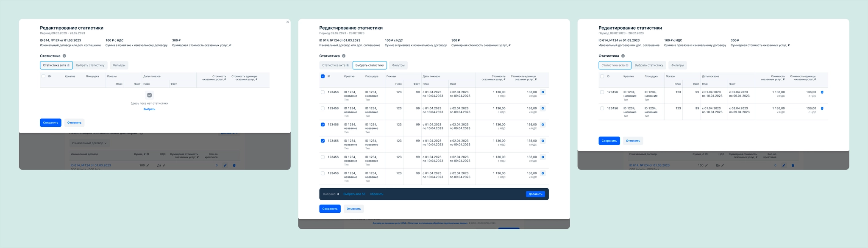Switch to 'Выбрать статистику' tab in left dialog

click(90, 65)
